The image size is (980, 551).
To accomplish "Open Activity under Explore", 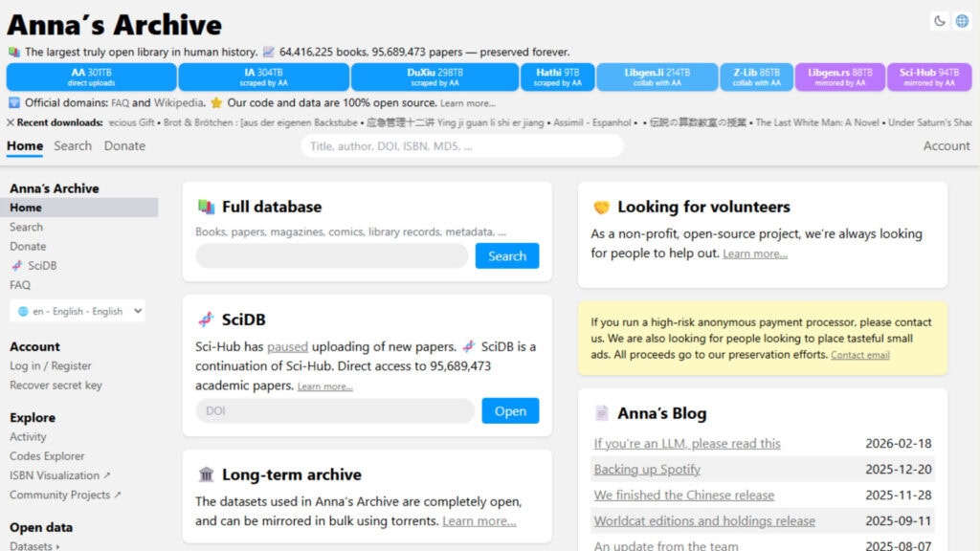I will (28, 436).
